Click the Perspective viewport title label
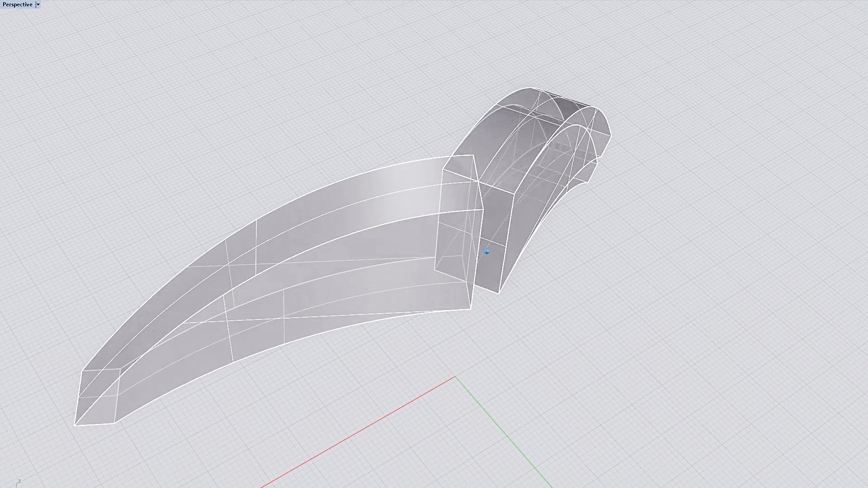Viewport: 868px width, 488px height. tap(18, 5)
